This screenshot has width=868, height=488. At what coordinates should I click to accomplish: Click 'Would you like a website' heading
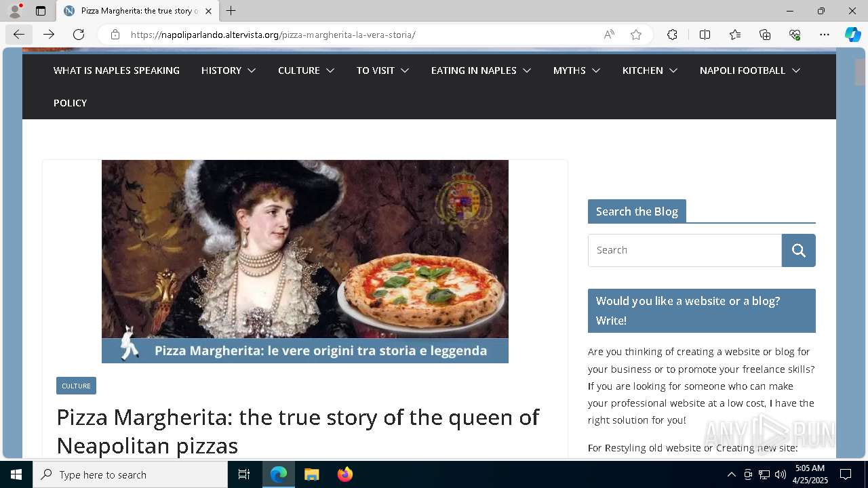coord(702,310)
